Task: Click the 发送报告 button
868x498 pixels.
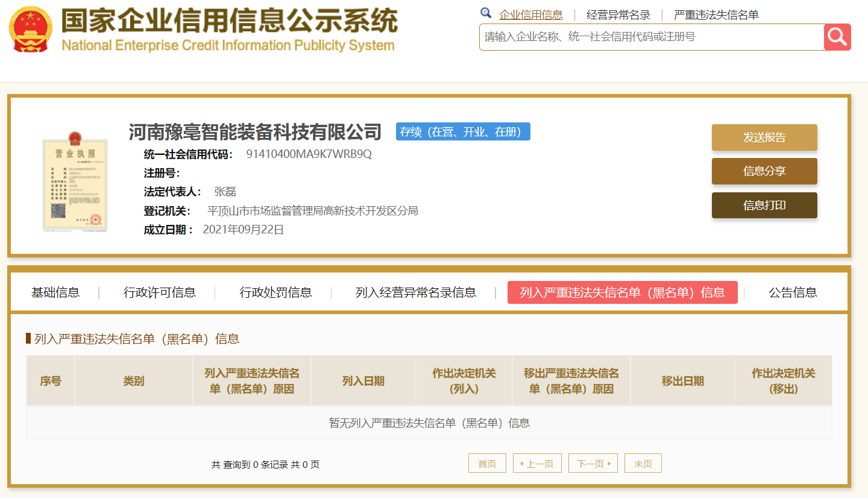Action: click(x=764, y=137)
